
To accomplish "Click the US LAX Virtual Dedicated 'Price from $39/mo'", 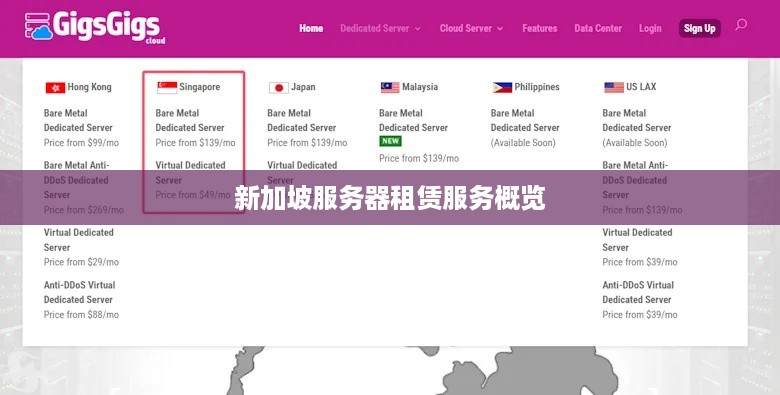I will [x=640, y=262].
